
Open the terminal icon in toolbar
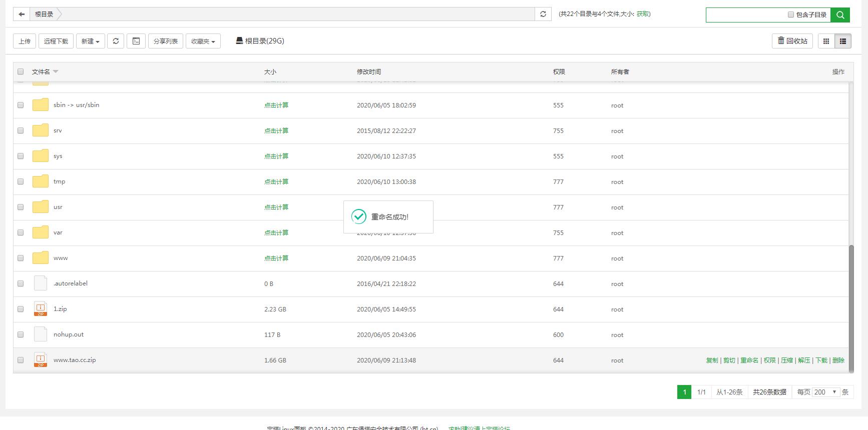(x=136, y=41)
